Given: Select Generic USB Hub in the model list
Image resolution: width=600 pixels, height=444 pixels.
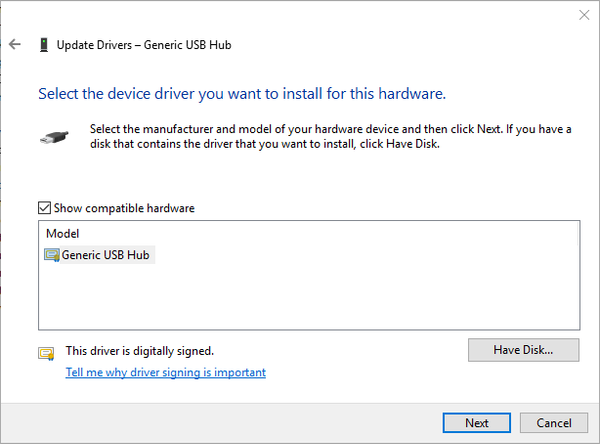Looking at the screenshot, I should coord(105,255).
